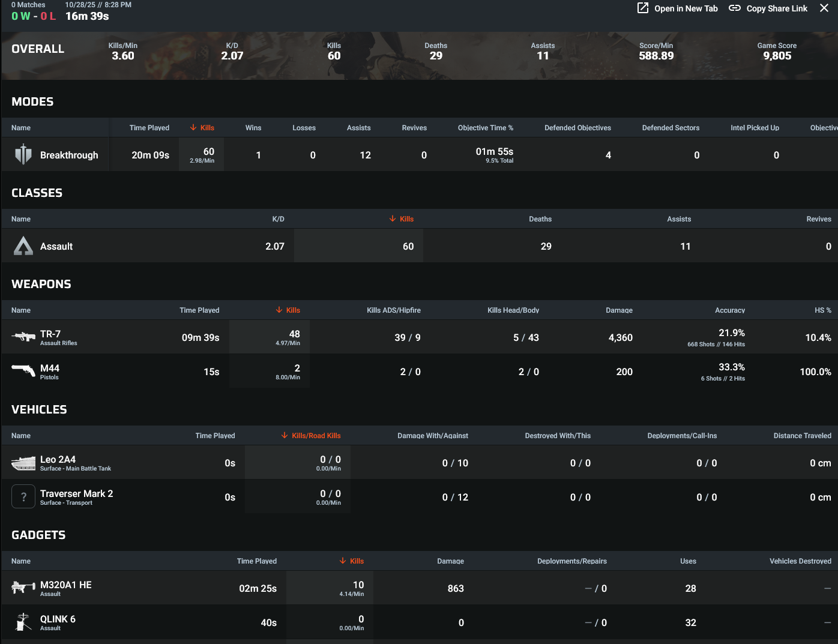The height and width of the screenshot is (644, 838).
Task: Sort Weapons by Time Played
Action: coord(199,310)
